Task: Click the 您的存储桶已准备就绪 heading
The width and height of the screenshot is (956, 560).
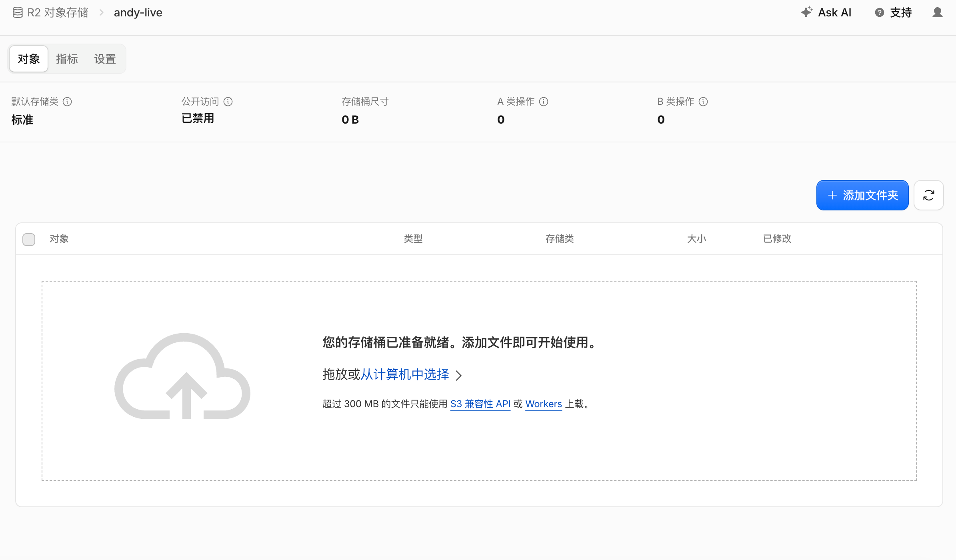Action: click(460, 342)
